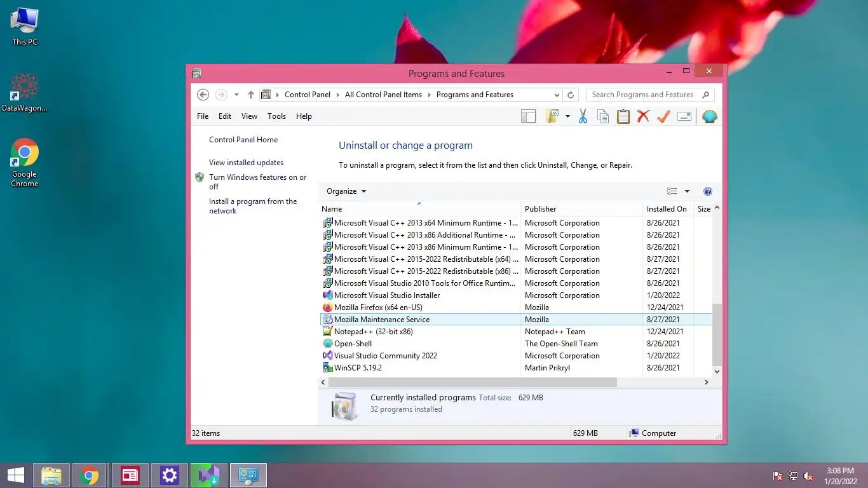Sort by the Name column header
This screenshot has width=868, height=488.
419,209
